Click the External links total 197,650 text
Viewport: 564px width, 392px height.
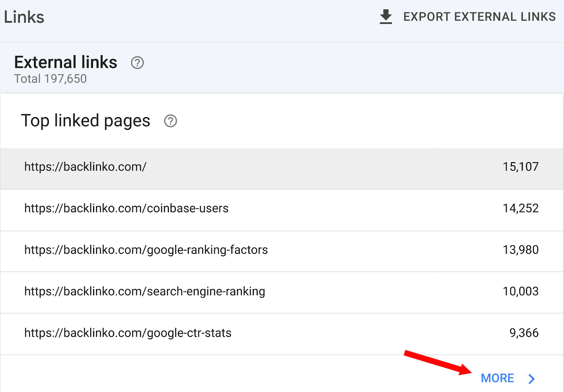point(50,79)
